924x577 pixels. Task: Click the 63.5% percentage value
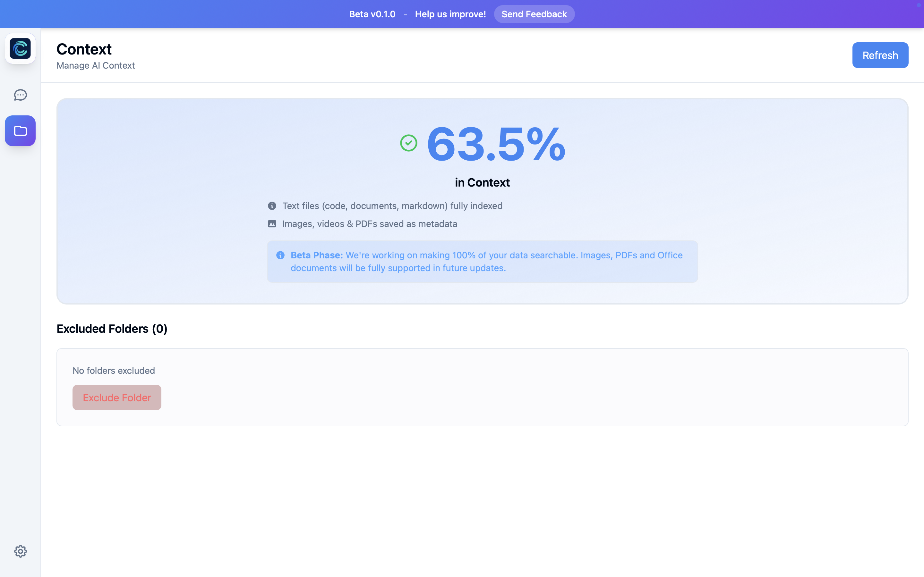point(495,144)
